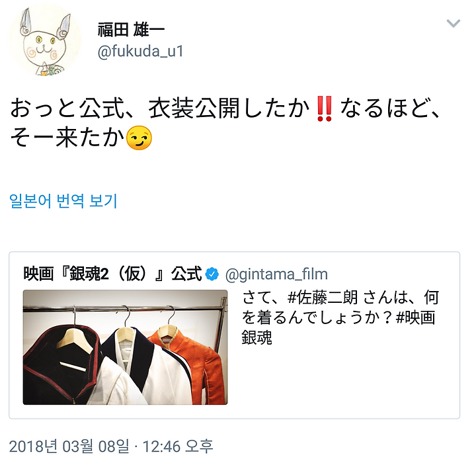Expand the tweet options chevron
This screenshot has height=459, width=476.
[454, 23]
